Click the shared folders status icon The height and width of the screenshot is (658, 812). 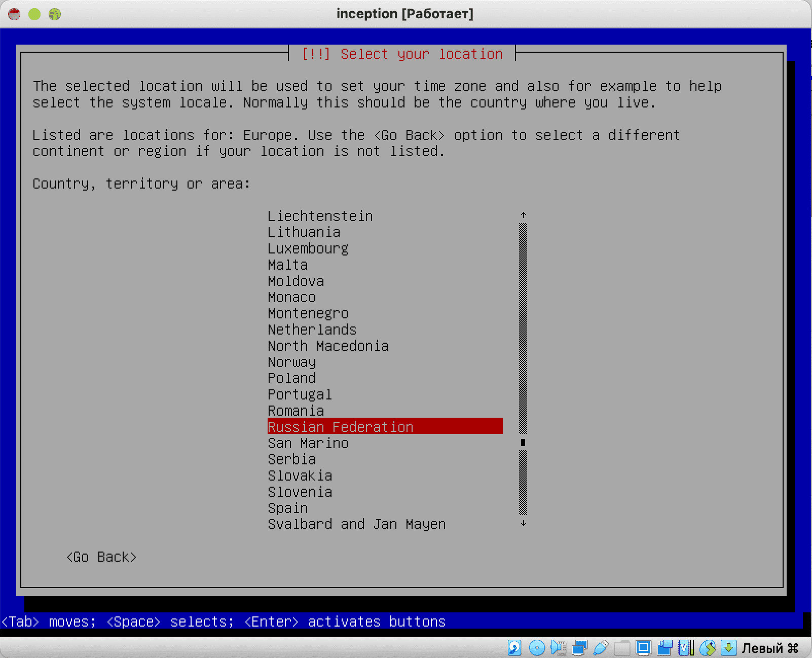tap(622, 647)
